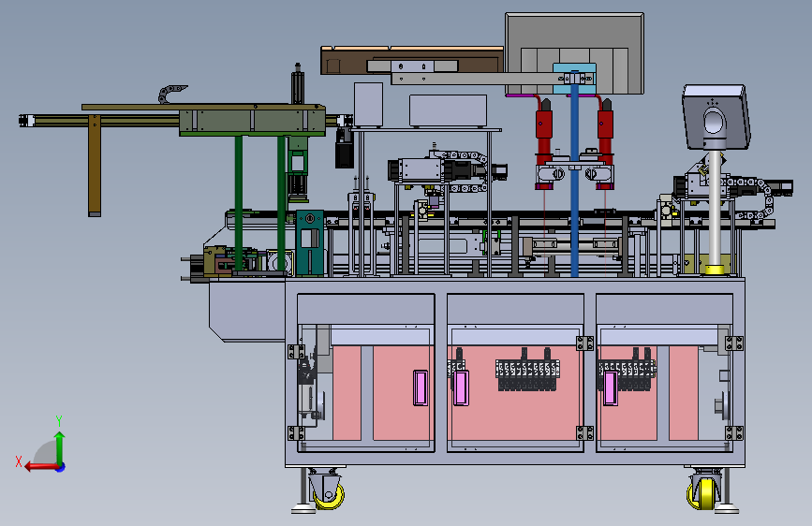
Task: Click the blue Z axis ball on the triad
Action: (61, 467)
